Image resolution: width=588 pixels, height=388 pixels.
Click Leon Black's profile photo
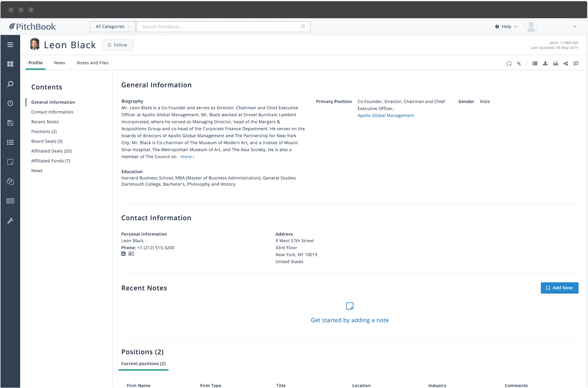tap(35, 44)
